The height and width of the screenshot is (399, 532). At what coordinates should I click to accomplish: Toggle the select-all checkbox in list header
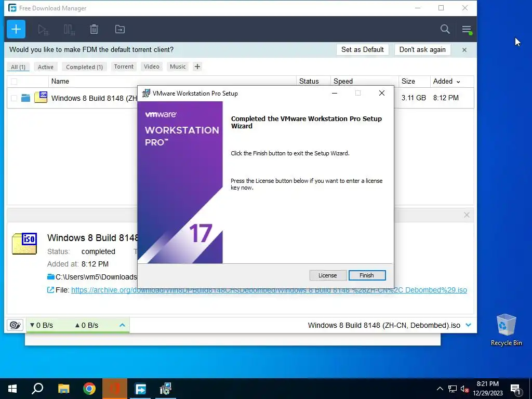14,82
